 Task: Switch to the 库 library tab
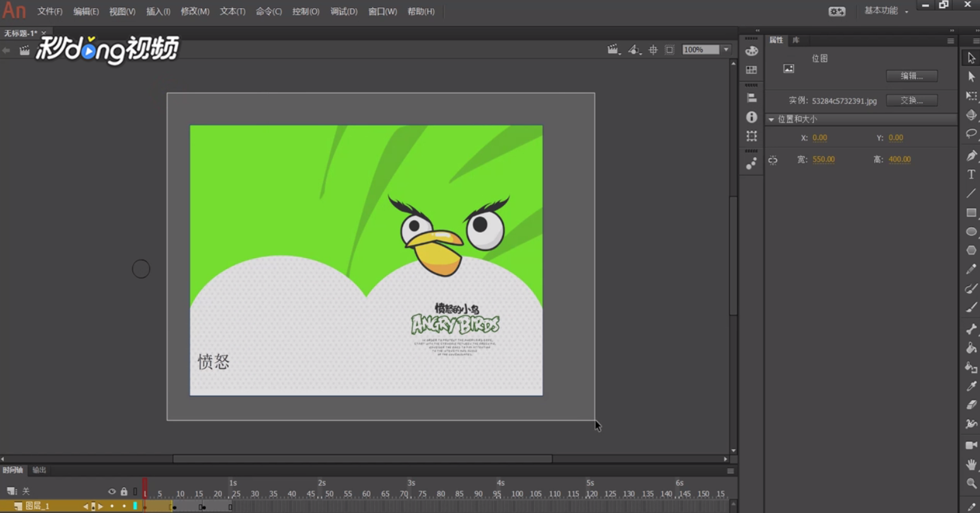tap(796, 40)
